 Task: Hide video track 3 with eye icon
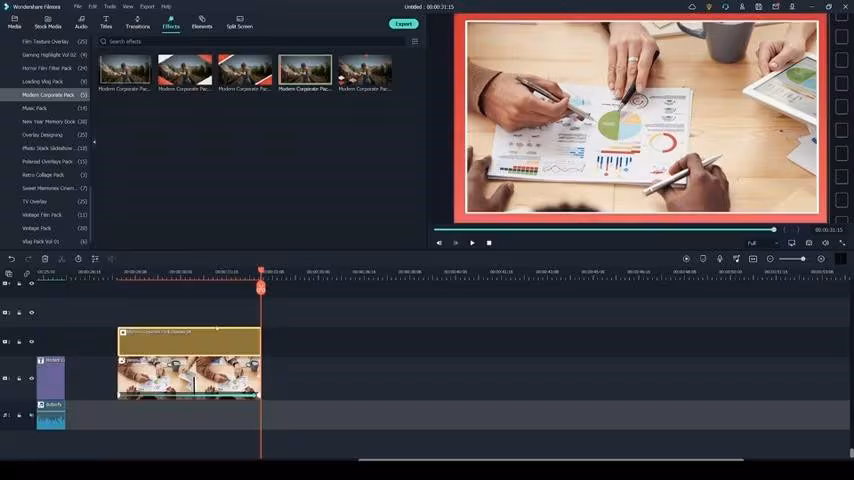coord(32,313)
